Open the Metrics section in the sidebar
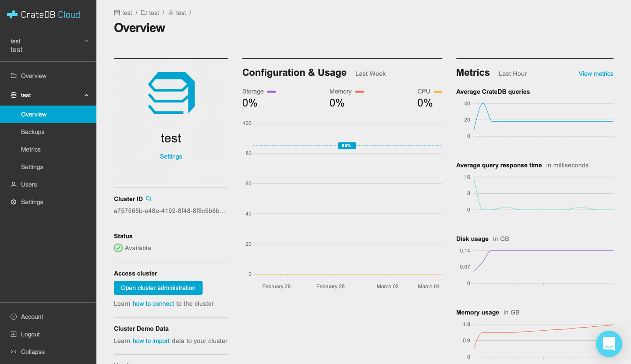This screenshot has width=631, height=364. [x=31, y=149]
